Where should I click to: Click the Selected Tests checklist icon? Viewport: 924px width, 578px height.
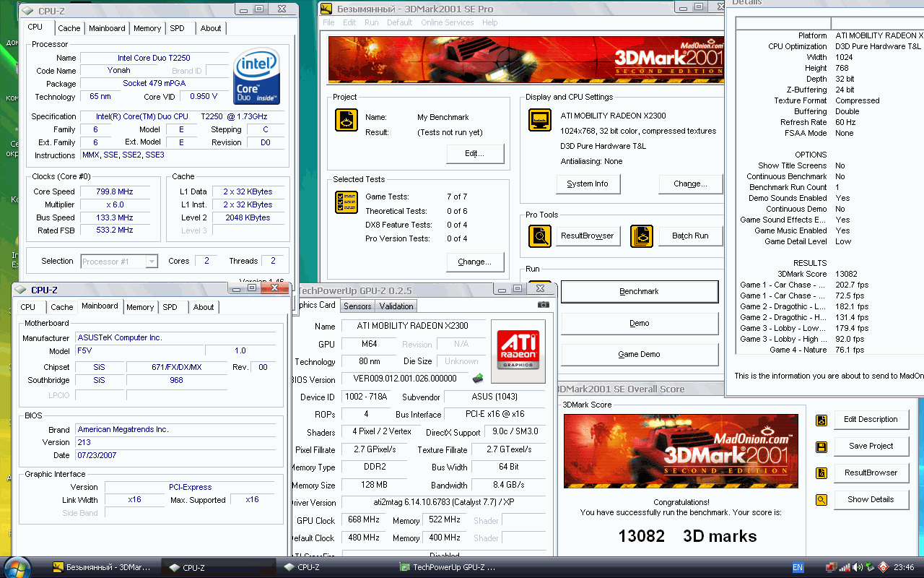click(x=346, y=202)
